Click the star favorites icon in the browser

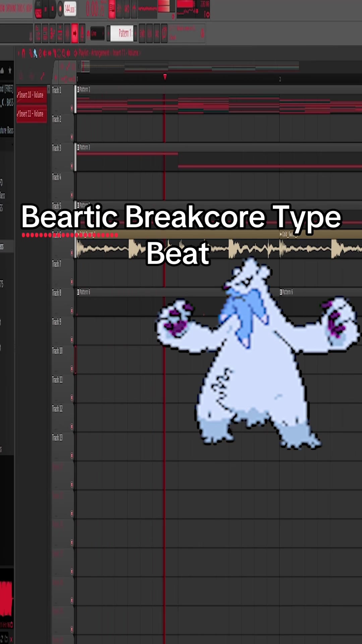[10, 70]
